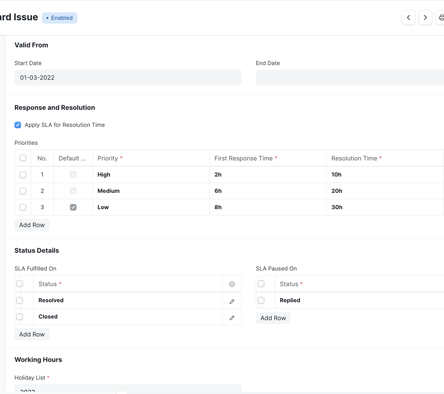The height and width of the screenshot is (394, 444).
Task: Click the Valid From section heading
Action: [31, 45]
